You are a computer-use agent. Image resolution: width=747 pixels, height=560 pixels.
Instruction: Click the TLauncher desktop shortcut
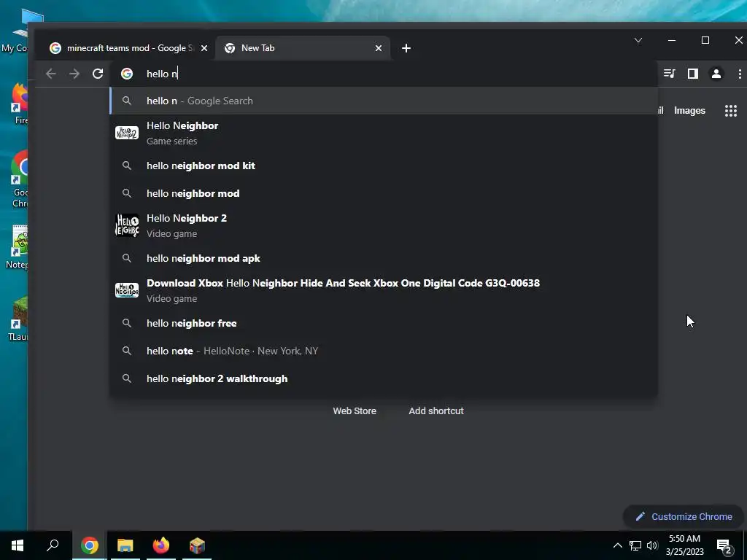tap(18, 319)
